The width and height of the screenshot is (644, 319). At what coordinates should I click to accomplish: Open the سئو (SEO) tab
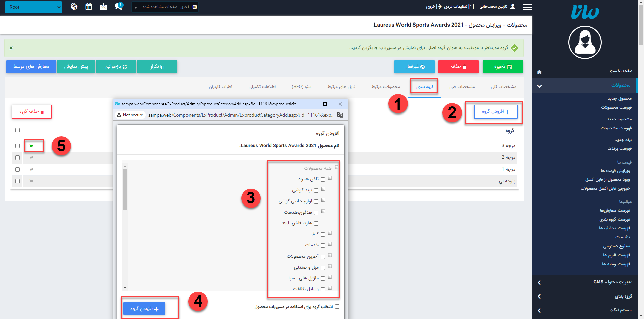click(302, 87)
